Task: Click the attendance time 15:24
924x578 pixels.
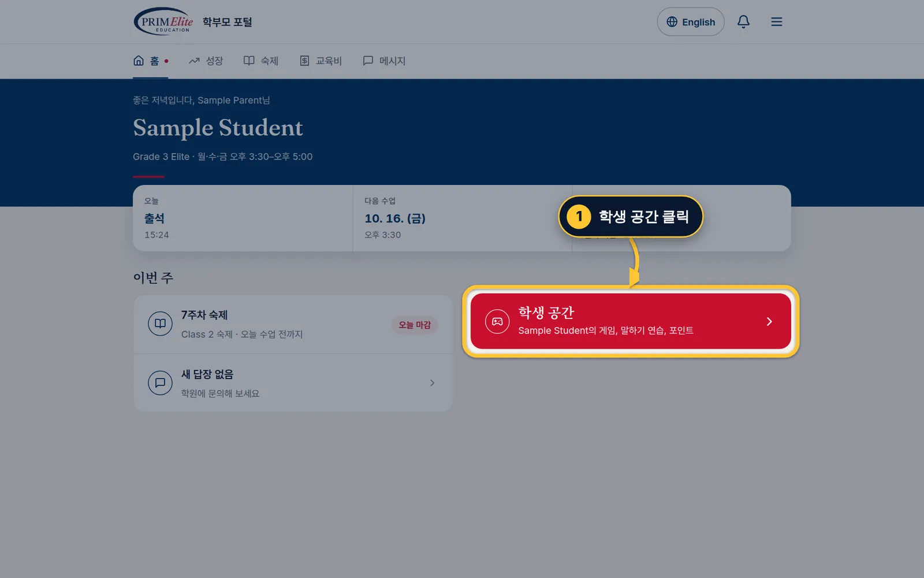Action: tap(157, 235)
